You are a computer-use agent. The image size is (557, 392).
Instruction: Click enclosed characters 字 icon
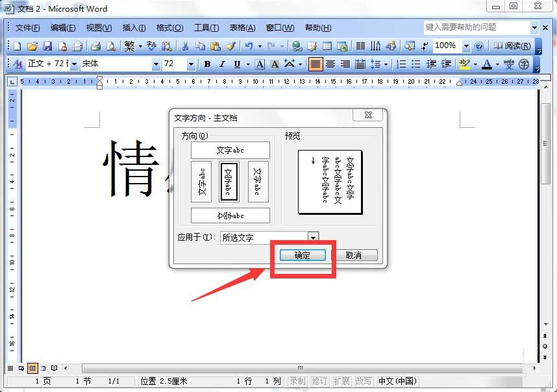tap(524, 64)
